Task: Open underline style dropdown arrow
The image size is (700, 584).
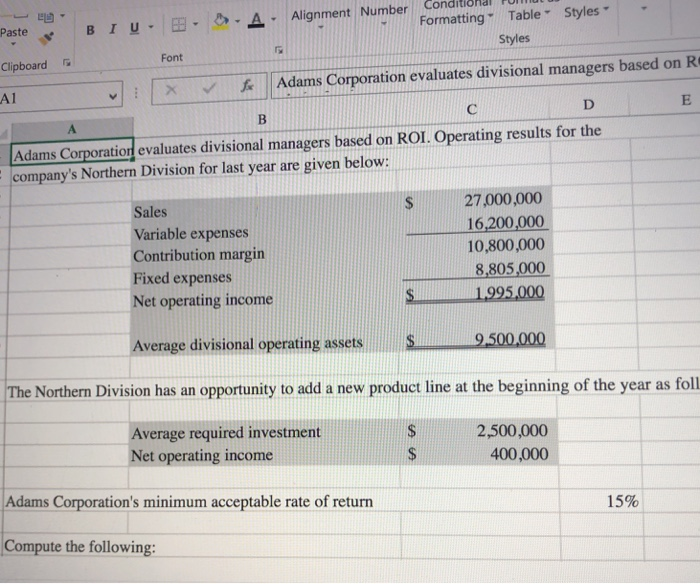Action: click(151, 27)
